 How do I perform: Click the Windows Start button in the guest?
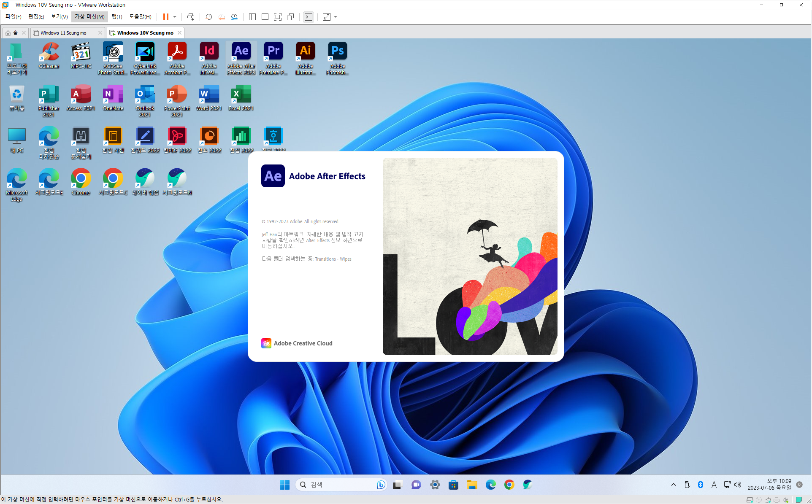(284, 485)
